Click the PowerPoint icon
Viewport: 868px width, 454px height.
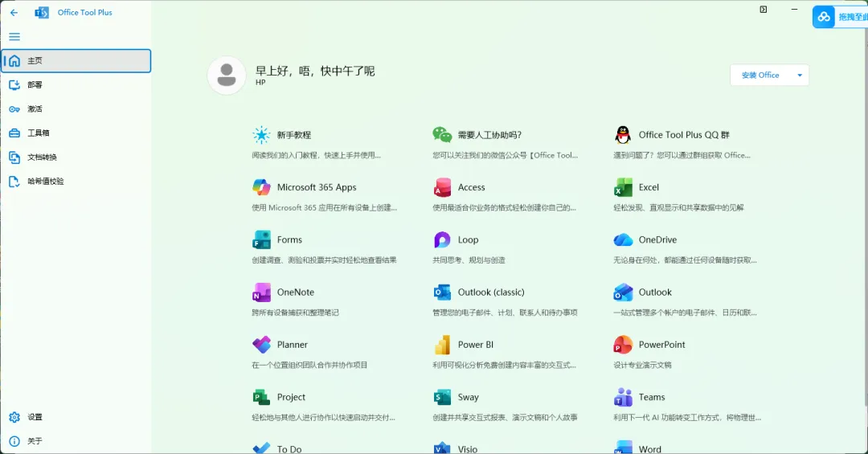[x=623, y=345]
